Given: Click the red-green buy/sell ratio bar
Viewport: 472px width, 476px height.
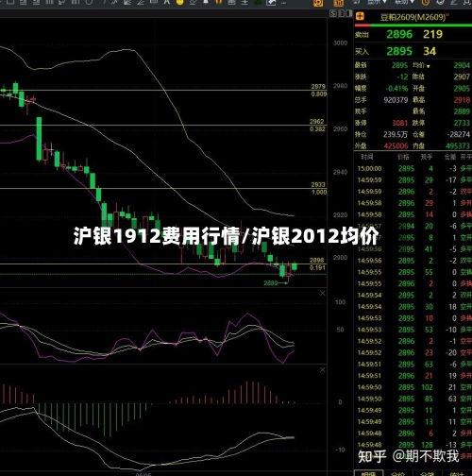Looking at the screenshot, I should (x=413, y=25).
